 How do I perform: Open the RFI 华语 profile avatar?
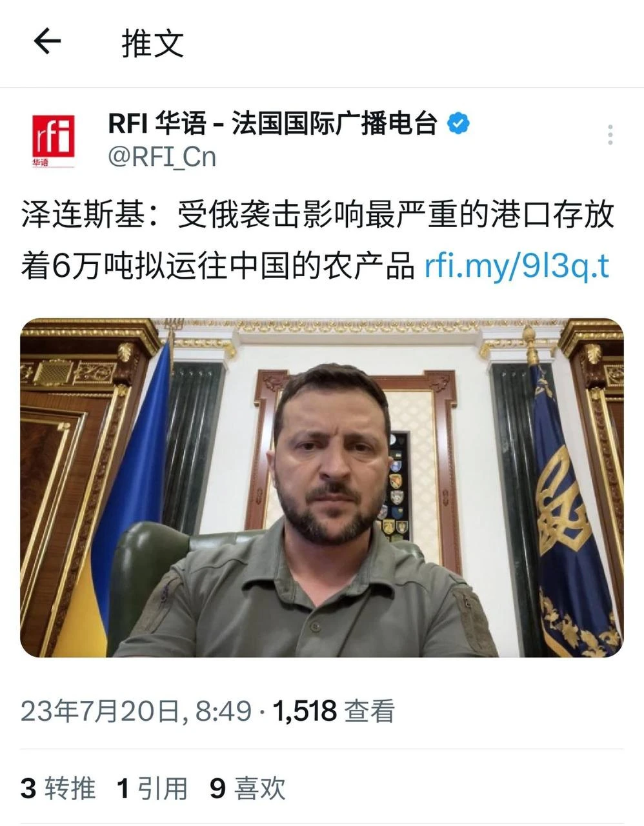(53, 140)
